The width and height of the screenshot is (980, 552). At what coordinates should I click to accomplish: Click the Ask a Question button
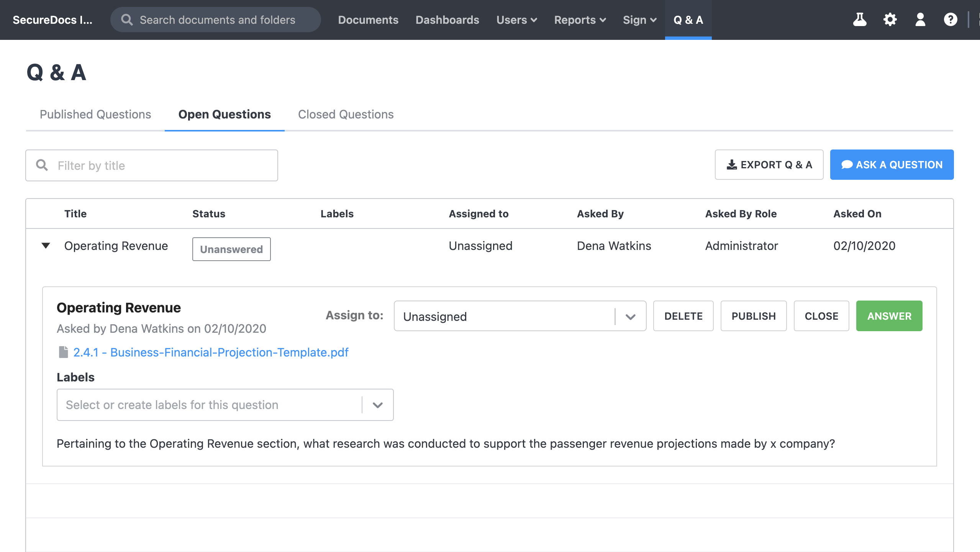(x=892, y=164)
